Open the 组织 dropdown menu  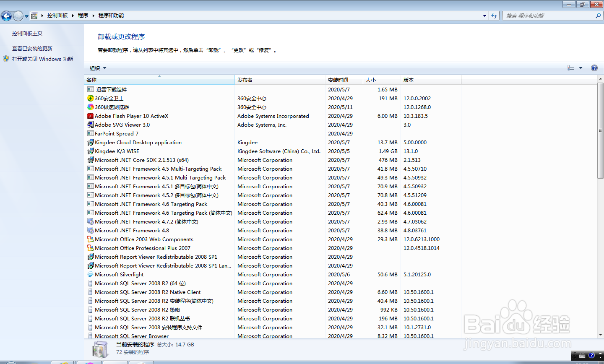(x=98, y=68)
